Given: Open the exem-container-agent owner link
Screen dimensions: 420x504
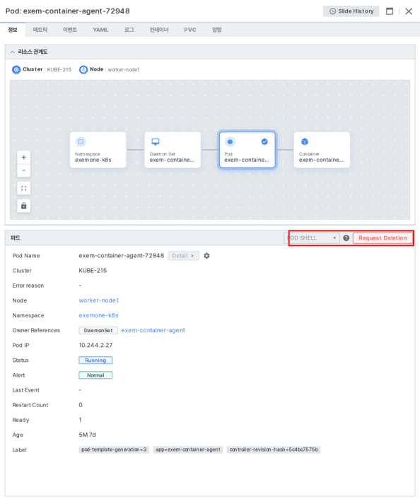Looking at the screenshot, I should point(153,330).
